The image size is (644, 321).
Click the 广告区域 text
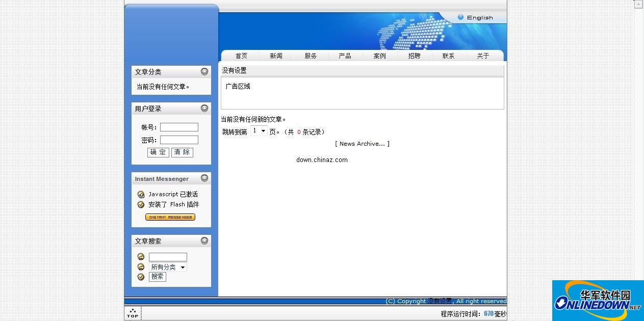tap(238, 87)
